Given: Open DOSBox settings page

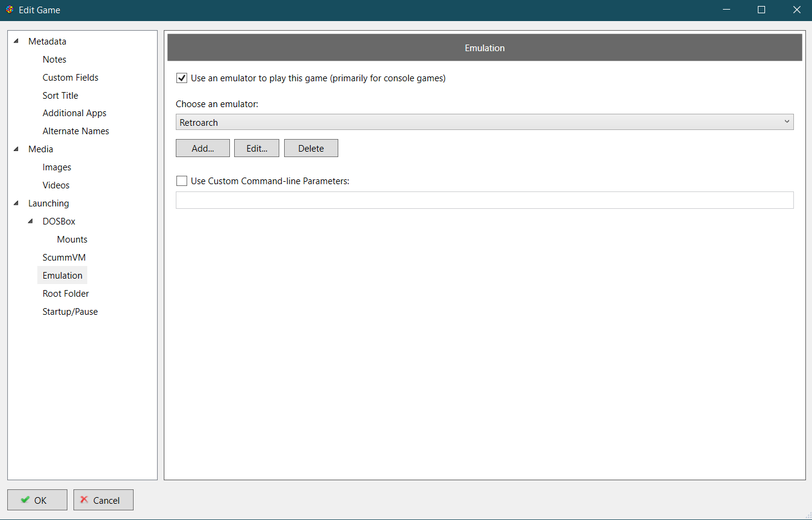Looking at the screenshot, I should coord(59,221).
